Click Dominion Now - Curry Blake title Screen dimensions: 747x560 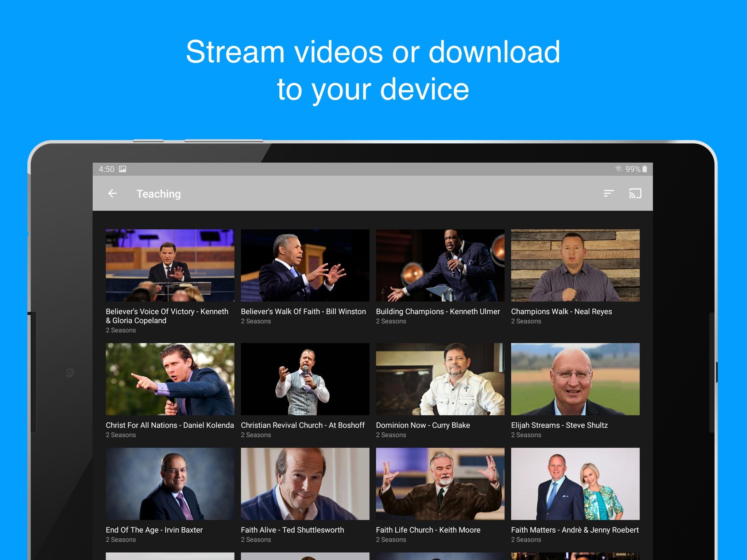click(423, 425)
